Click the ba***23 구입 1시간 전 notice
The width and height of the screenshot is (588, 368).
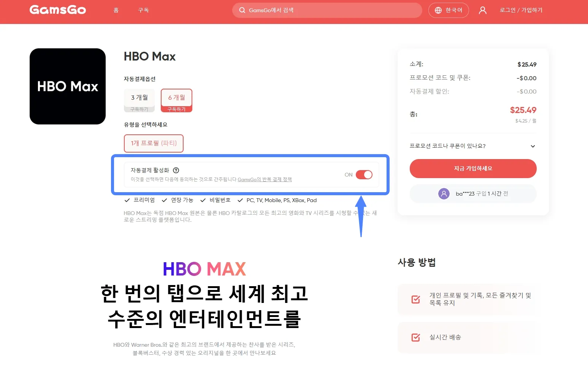click(x=473, y=194)
